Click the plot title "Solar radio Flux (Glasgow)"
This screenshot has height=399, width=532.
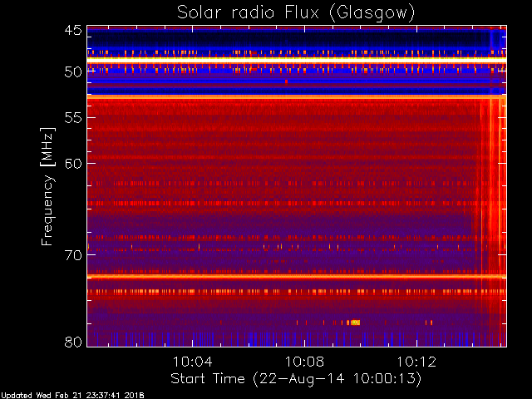296,13
